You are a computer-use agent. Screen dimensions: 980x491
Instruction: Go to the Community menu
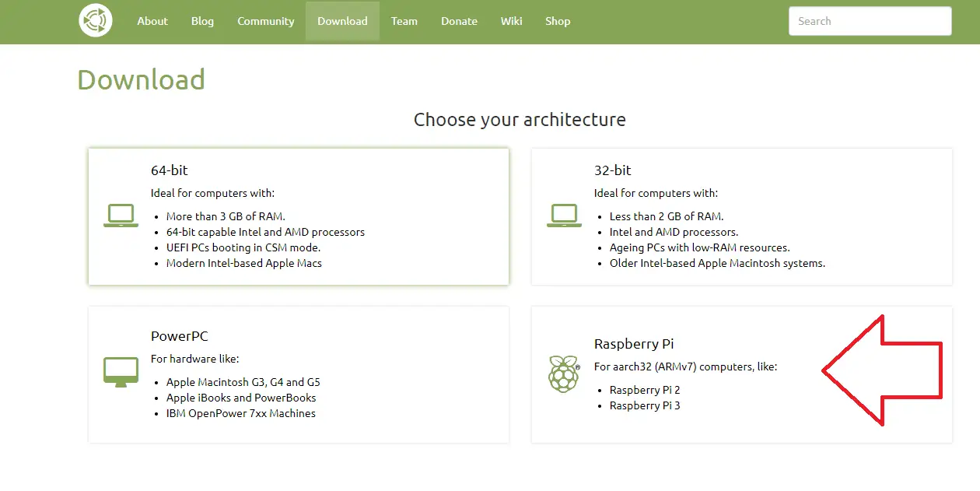266,21
